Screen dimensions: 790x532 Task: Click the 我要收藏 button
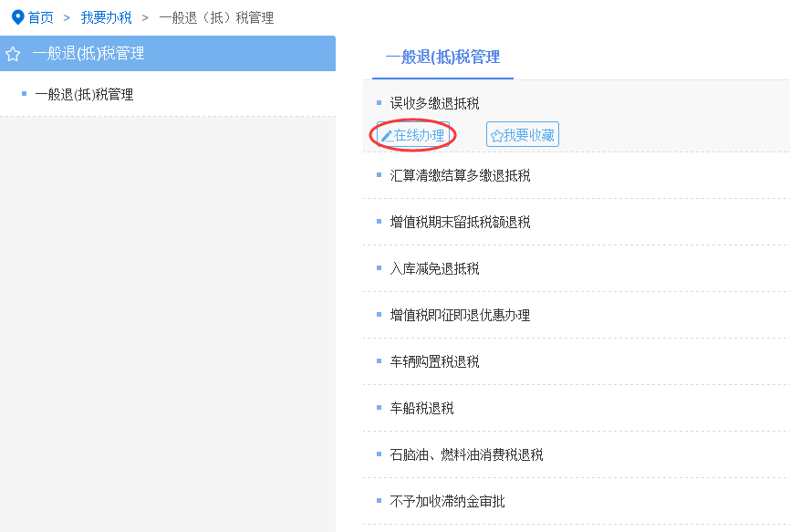pyautogui.click(x=523, y=134)
